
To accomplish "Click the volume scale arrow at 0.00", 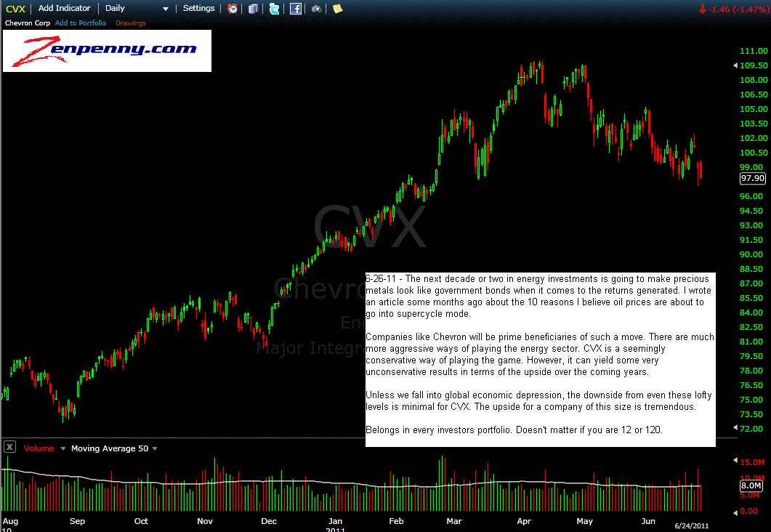I will click(x=735, y=513).
